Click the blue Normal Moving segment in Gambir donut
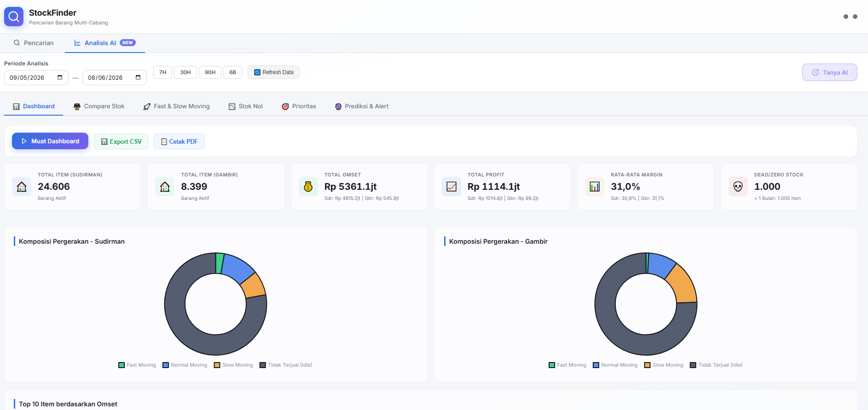Viewport: 868px width, 410px height. [661, 265]
